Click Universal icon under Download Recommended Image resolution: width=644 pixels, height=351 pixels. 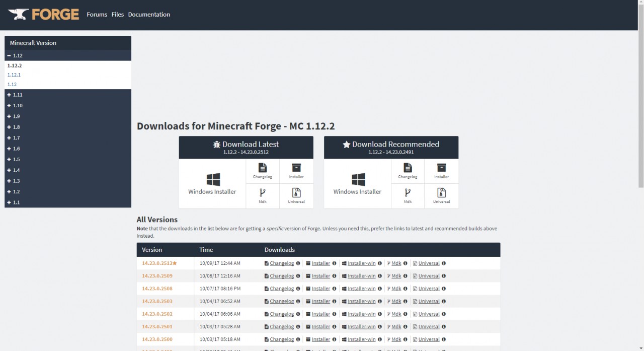click(x=442, y=196)
